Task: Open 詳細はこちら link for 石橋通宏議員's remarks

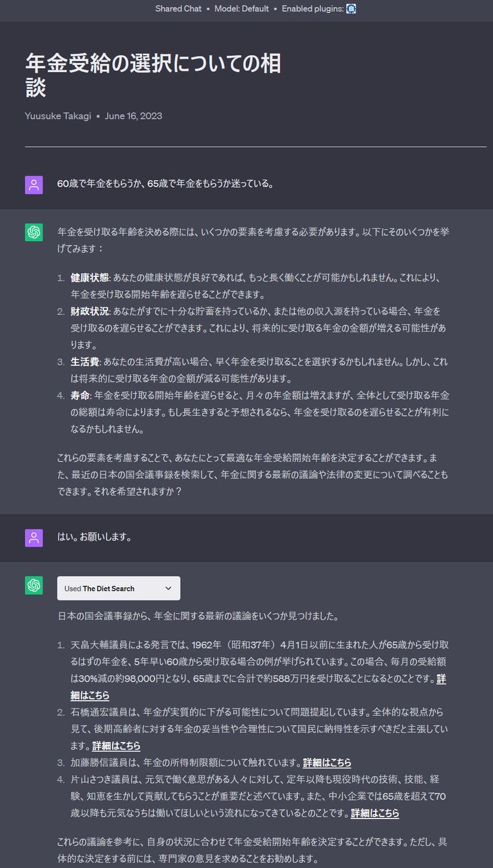Action: (x=116, y=746)
